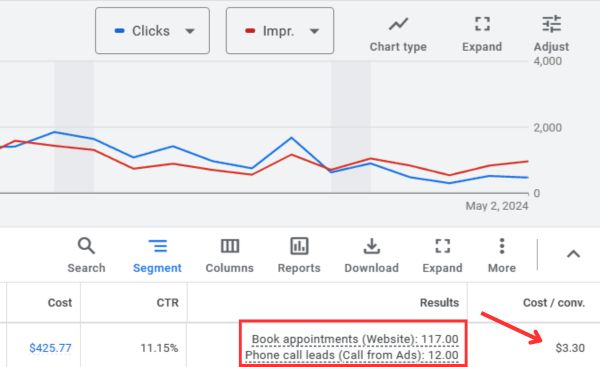Viewport: 600px width, 367px height.
Task: Sort by the Cost column header
Action: pyautogui.click(x=60, y=303)
